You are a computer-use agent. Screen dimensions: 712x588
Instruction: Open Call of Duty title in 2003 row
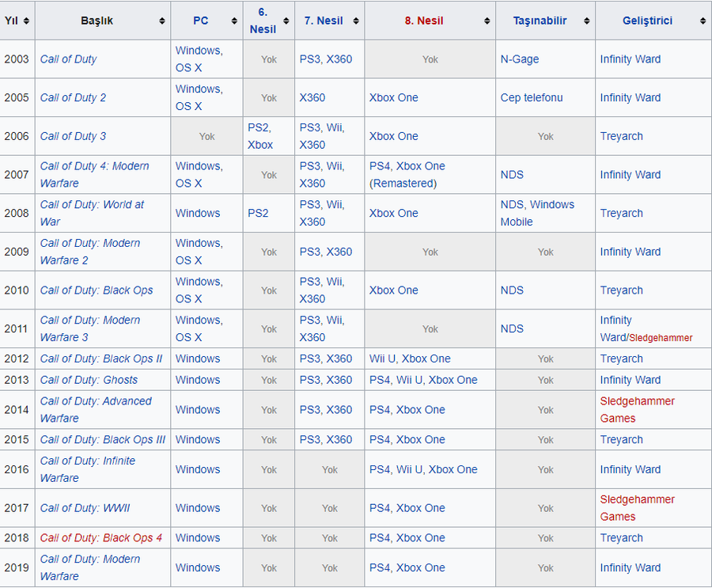coord(69,59)
